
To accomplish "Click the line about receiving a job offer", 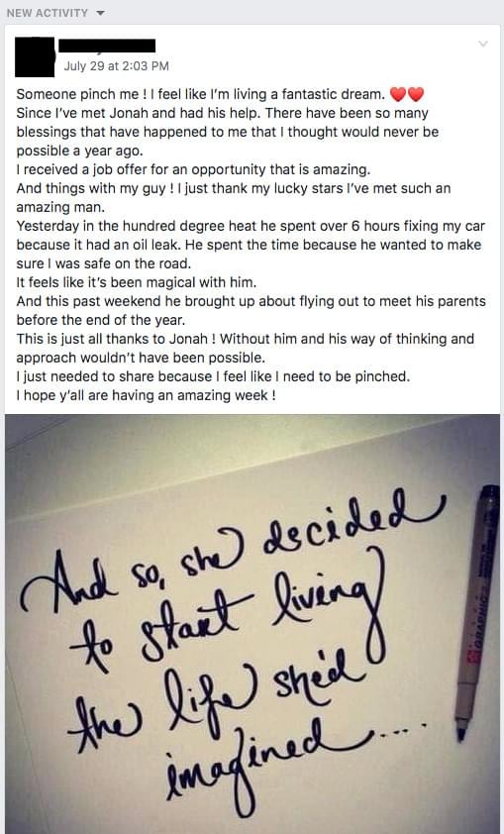I will [x=193, y=169].
